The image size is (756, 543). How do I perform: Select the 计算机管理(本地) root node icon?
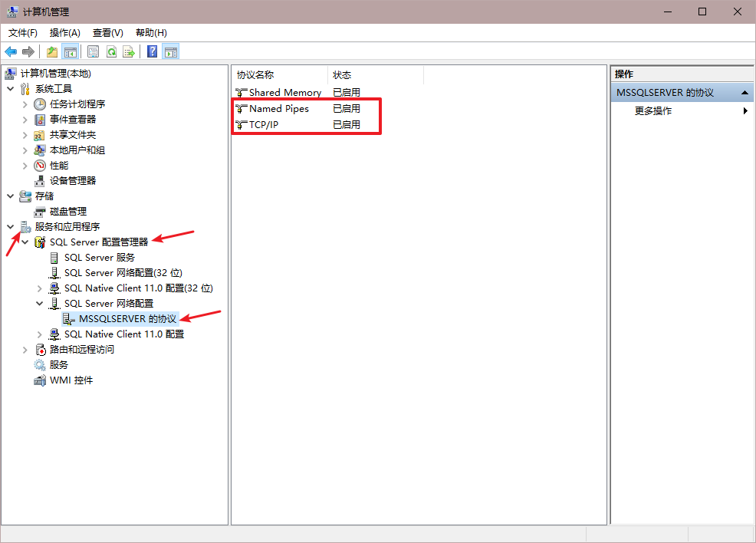click(11, 74)
